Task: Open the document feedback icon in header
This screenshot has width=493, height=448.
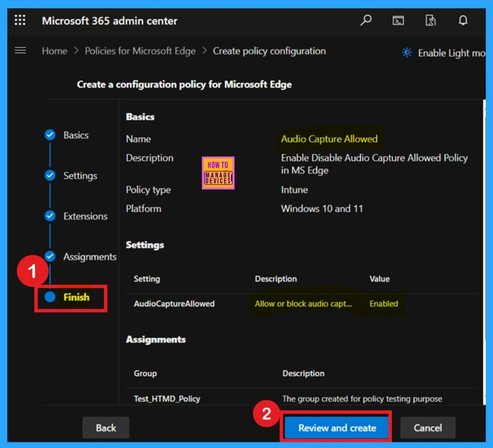Action: coord(430,21)
